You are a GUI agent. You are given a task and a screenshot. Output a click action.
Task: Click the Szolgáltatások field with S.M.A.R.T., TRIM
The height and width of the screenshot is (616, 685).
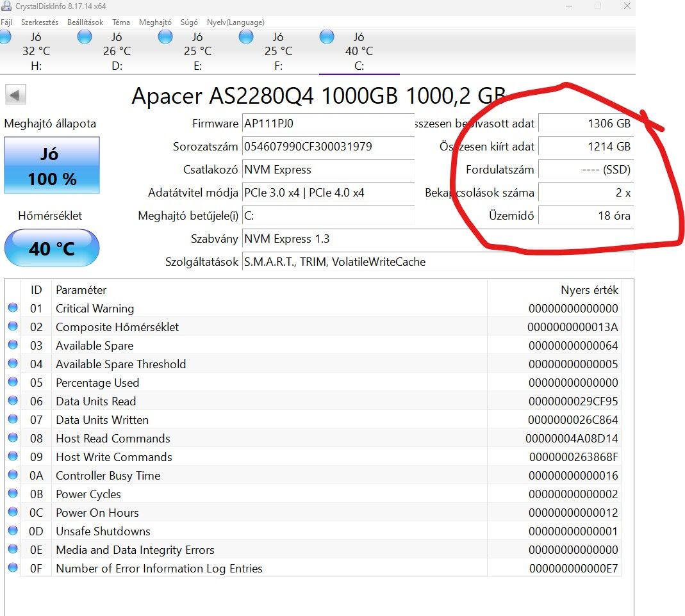tap(438, 262)
